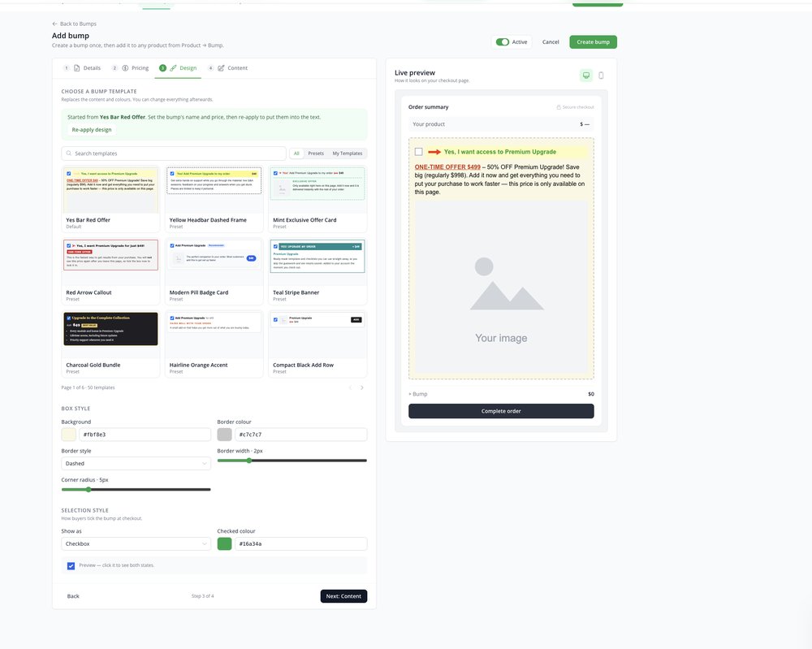Select Compact Black Add Row template
The height and width of the screenshot is (649, 812).
[x=317, y=344]
